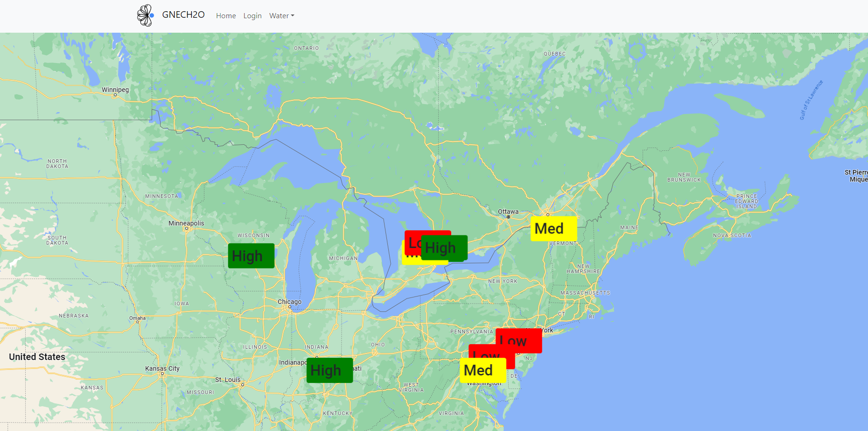Click the yellow Med marker near Washington

[x=483, y=371]
